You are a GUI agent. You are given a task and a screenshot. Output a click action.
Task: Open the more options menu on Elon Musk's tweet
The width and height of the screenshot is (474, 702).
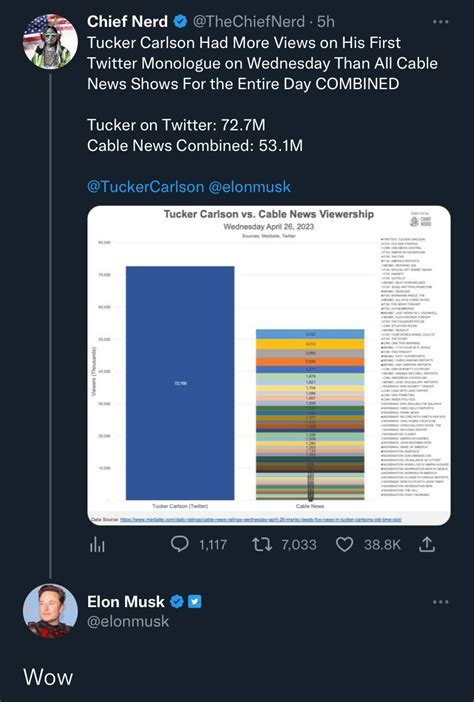440,602
